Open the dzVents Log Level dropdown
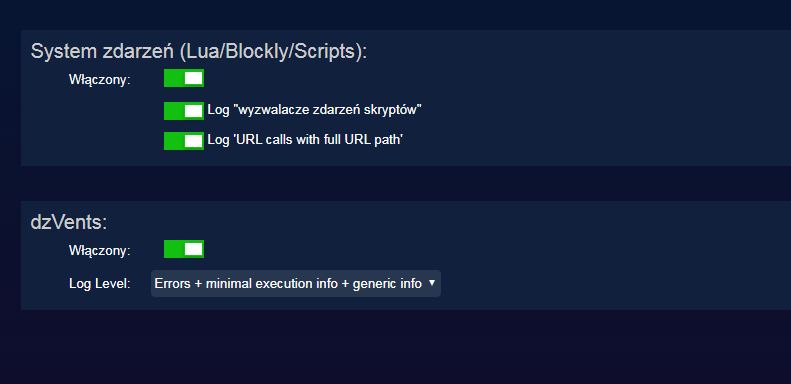The width and height of the screenshot is (791, 384). [x=296, y=284]
